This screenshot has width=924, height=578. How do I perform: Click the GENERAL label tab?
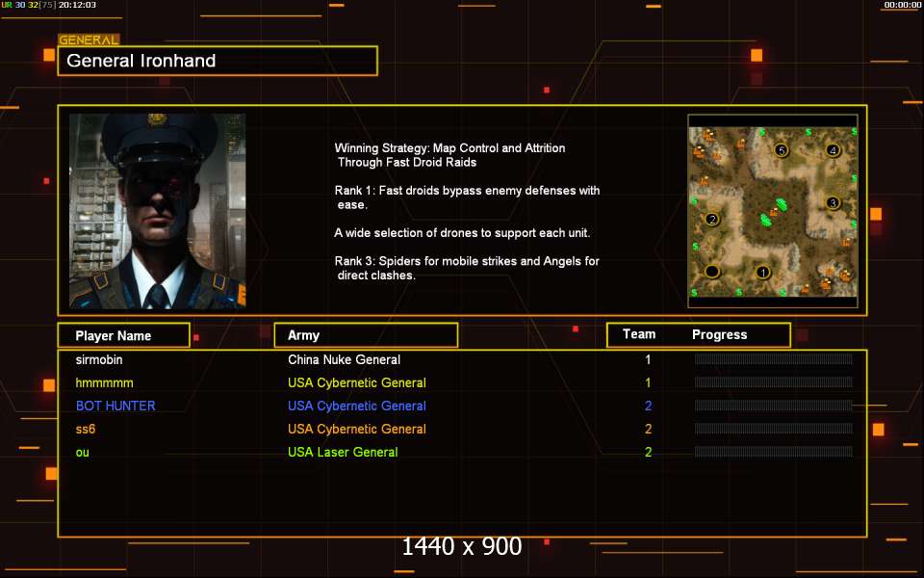89,39
